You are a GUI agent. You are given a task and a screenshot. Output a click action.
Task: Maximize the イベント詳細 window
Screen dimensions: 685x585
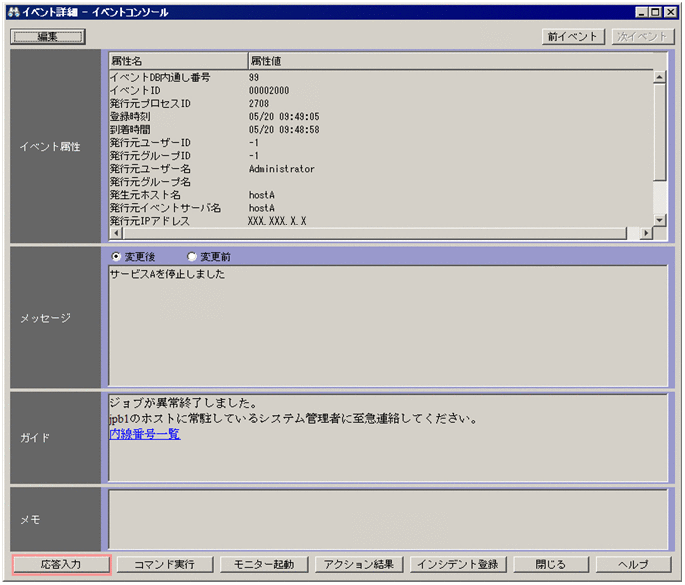tap(655, 12)
